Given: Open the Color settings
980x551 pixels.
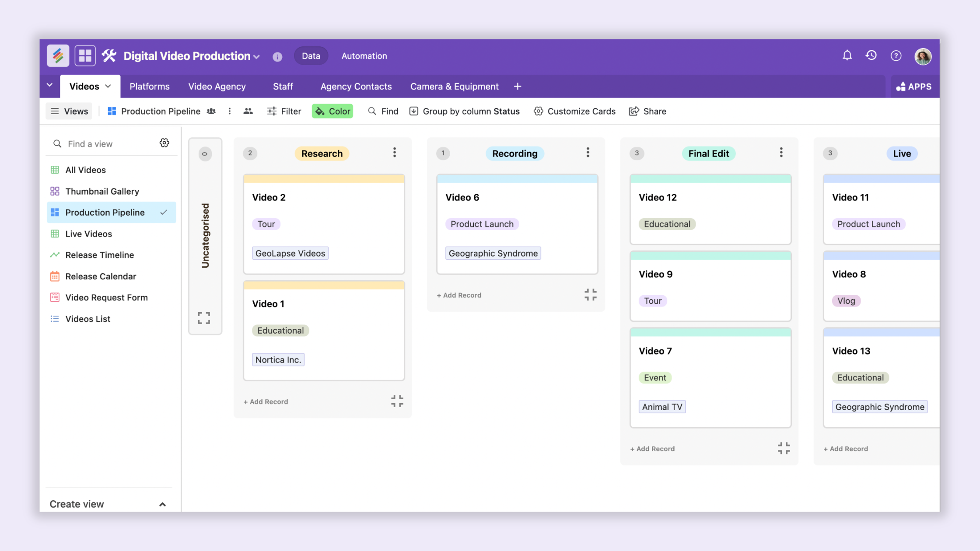Looking at the screenshot, I should [332, 112].
